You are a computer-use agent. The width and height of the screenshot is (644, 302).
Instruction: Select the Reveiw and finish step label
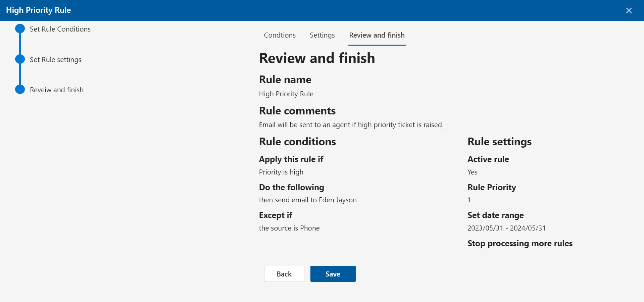point(57,90)
